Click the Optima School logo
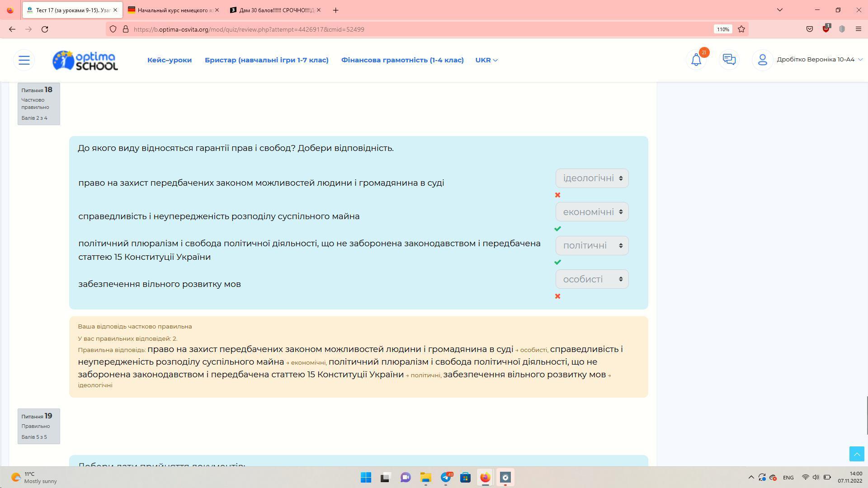 point(85,60)
